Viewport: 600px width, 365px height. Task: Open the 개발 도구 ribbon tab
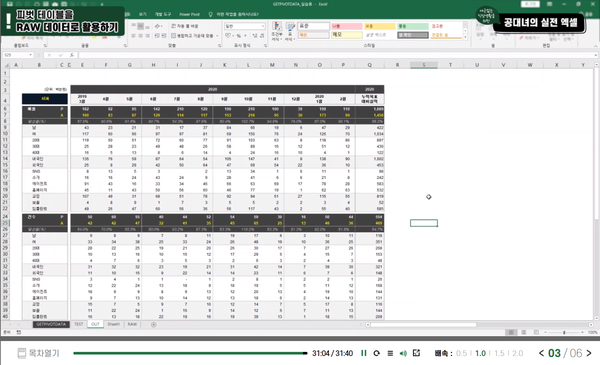163,15
